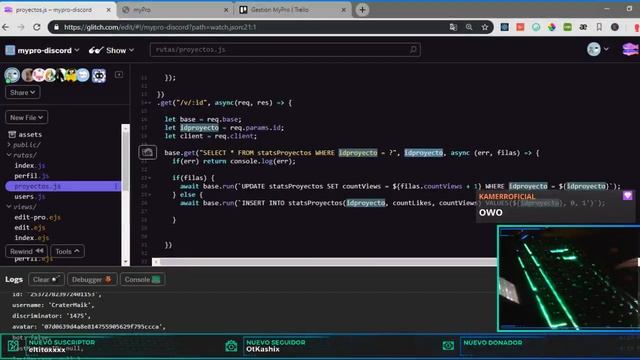
Task: Click the username 'CraterMaik' log line
Action: pyautogui.click(x=53, y=305)
